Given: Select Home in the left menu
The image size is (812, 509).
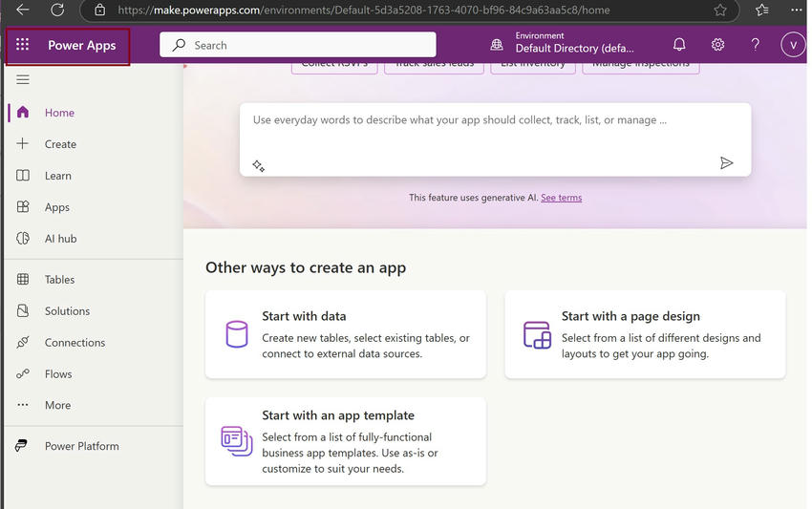Looking at the screenshot, I should coord(59,113).
